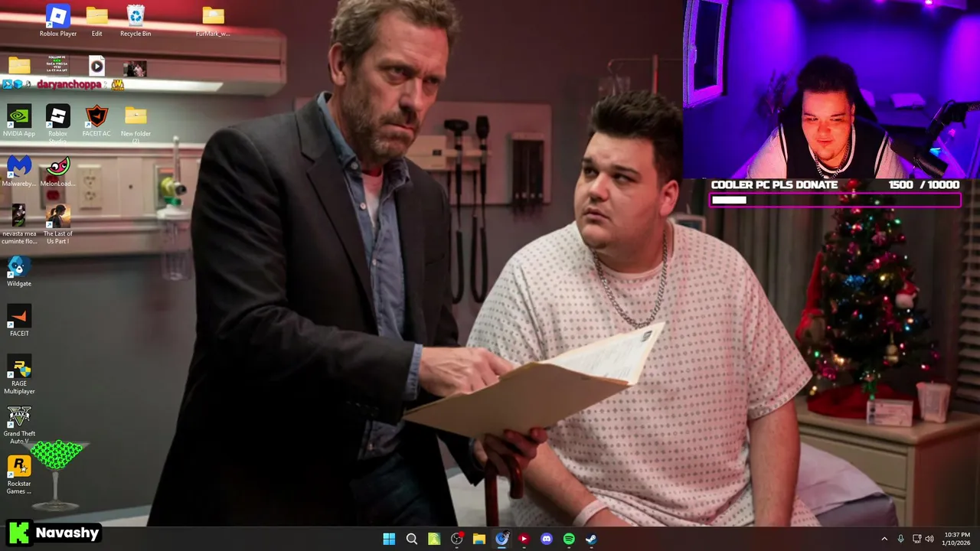Select the unlabeled folder under Roblox Player
The image size is (980, 551).
click(19, 66)
